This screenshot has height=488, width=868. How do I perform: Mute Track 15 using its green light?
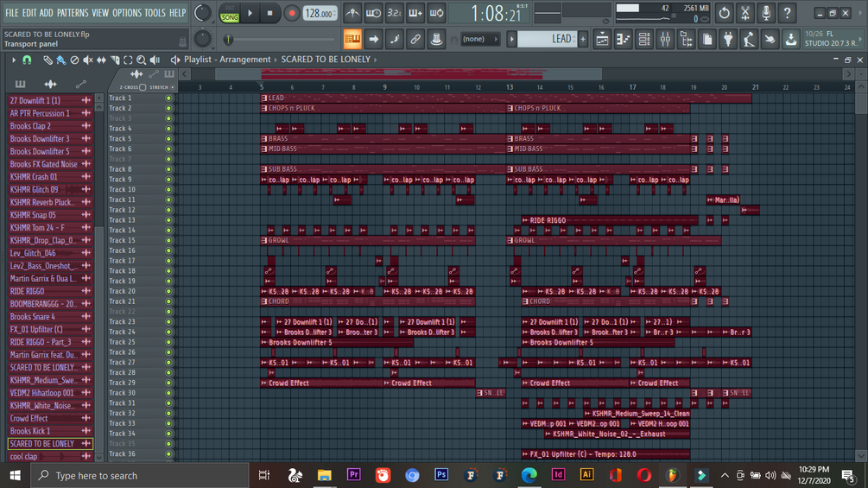tap(168, 241)
